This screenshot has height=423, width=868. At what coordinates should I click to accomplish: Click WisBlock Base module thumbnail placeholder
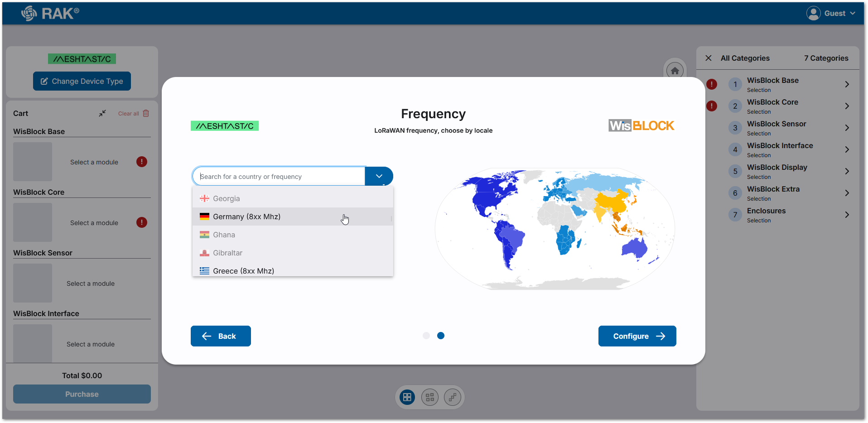click(33, 162)
